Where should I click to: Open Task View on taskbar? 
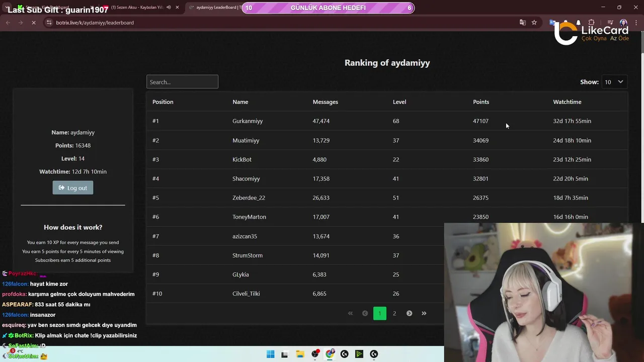(x=285, y=354)
